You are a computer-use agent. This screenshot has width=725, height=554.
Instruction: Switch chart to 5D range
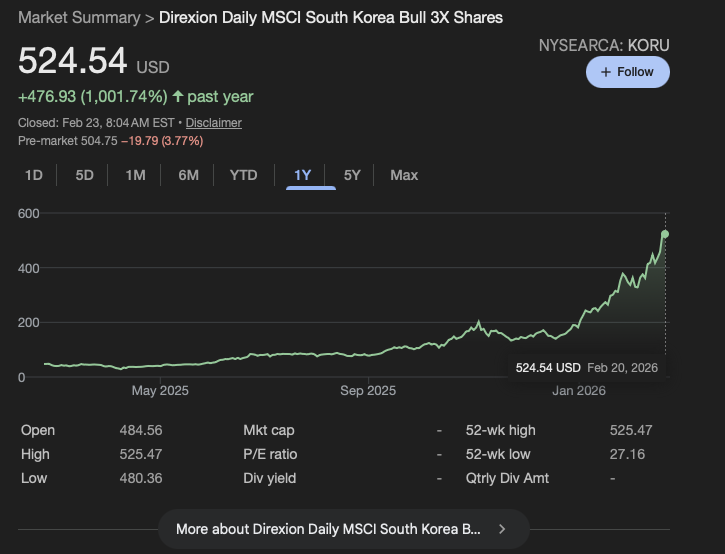[x=85, y=175]
